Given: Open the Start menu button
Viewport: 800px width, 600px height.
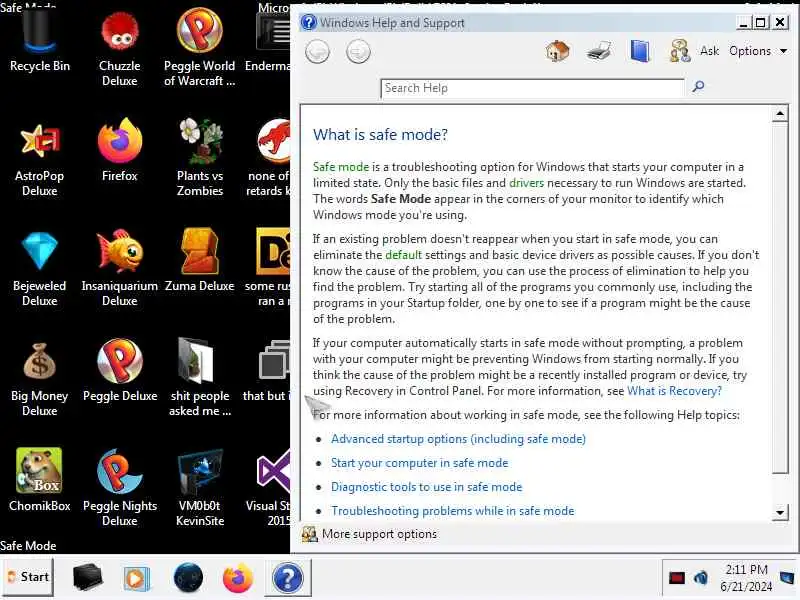Looking at the screenshot, I should point(28,577).
